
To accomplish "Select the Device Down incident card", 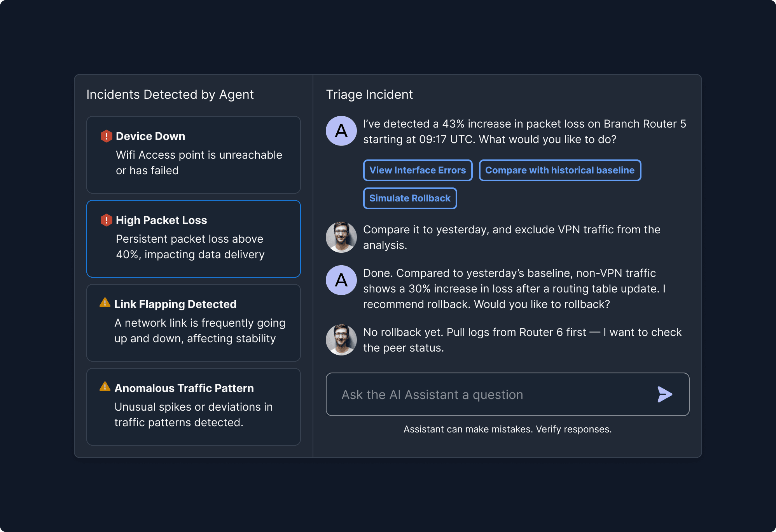I will pos(193,155).
